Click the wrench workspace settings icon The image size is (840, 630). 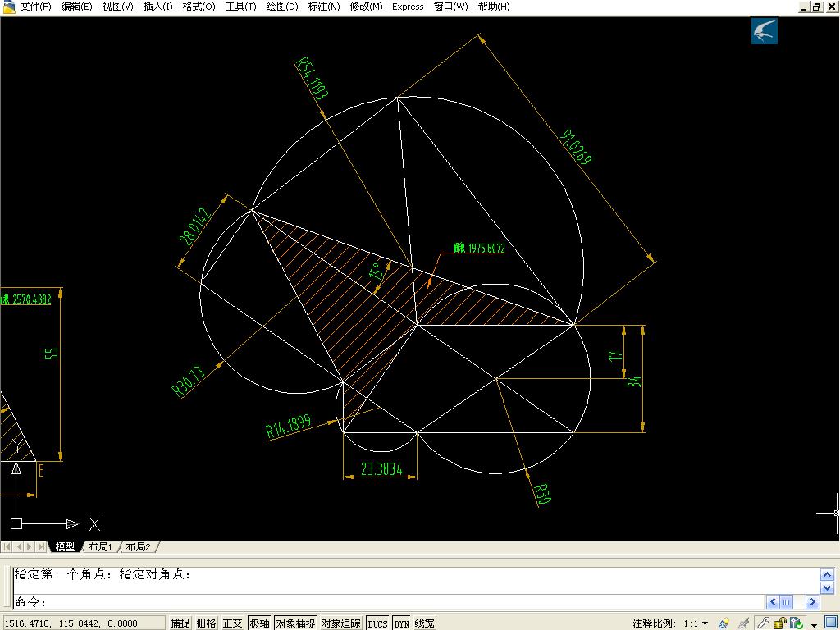coord(763,623)
